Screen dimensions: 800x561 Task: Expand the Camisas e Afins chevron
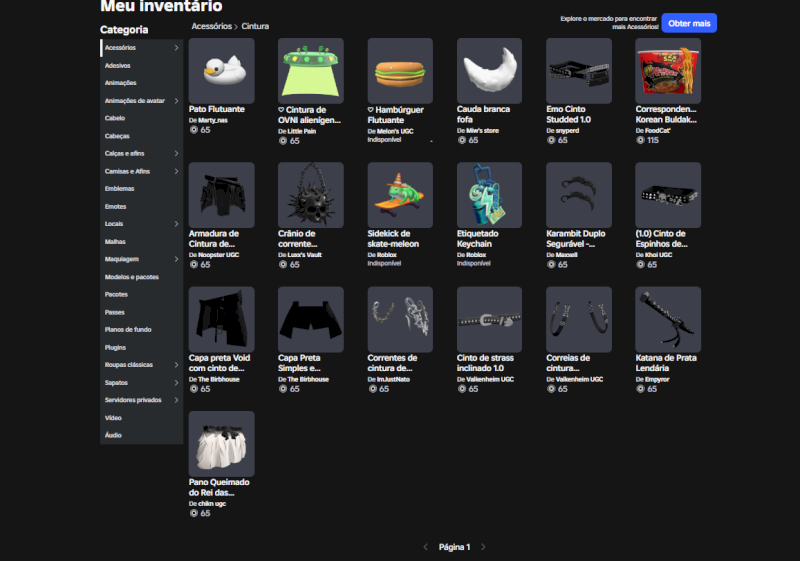pos(177,171)
